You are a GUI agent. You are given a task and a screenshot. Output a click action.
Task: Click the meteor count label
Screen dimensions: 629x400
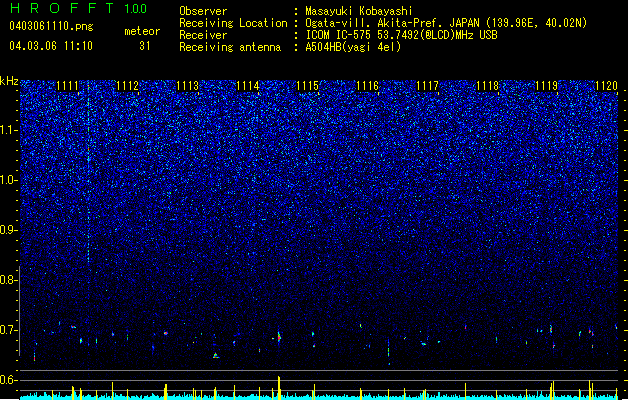pos(142,31)
